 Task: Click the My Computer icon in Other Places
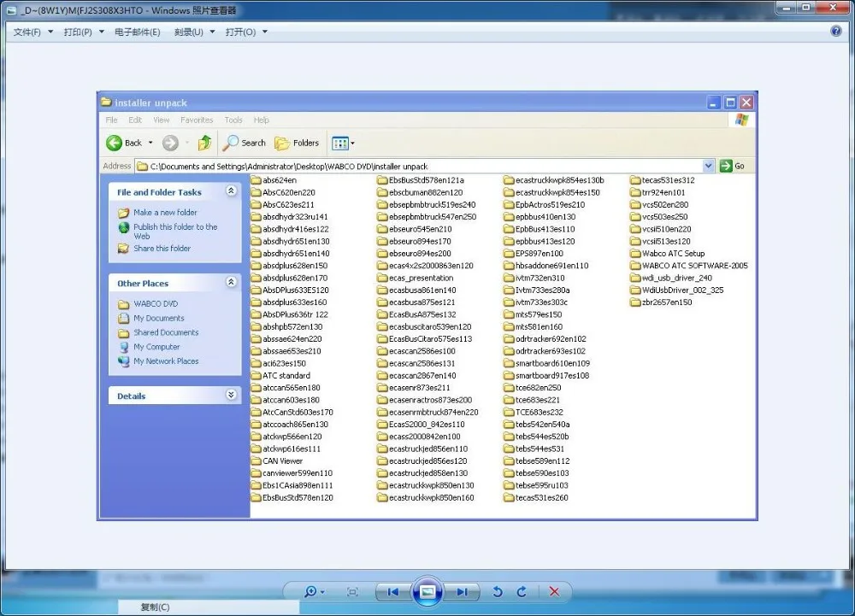[124, 347]
